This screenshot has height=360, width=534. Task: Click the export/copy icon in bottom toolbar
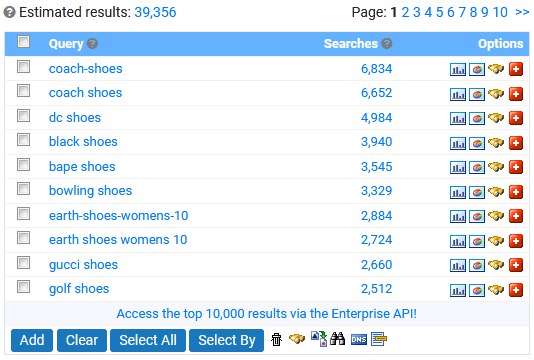coord(319,339)
